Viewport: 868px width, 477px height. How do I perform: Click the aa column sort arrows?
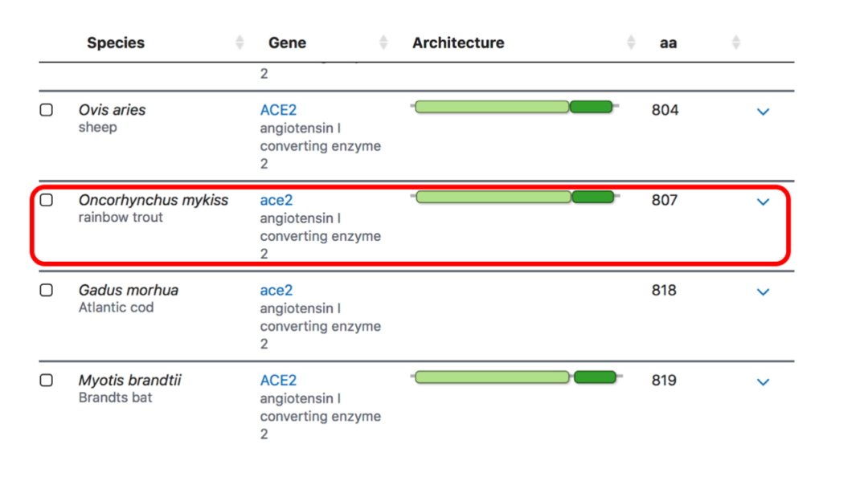(x=736, y=43)
